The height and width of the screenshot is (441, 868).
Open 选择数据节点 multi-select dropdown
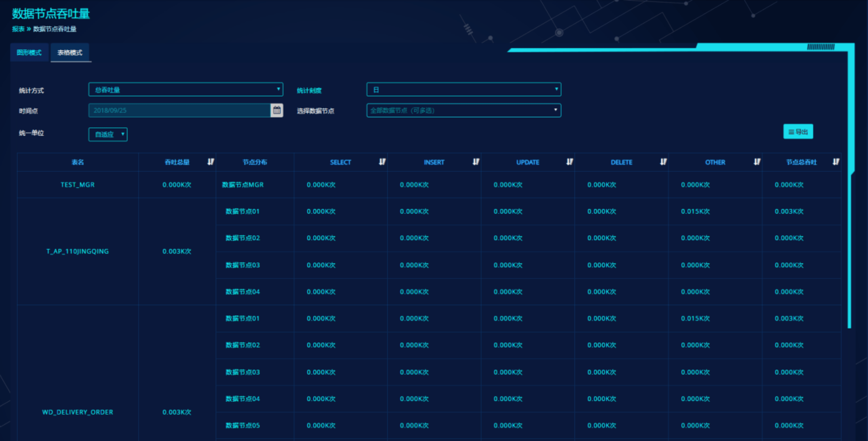[463, 110]
